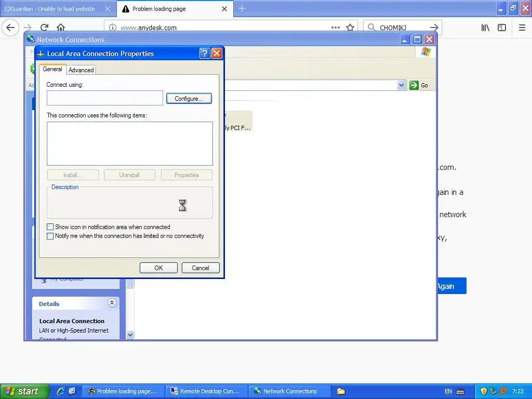Image resolution: width=532 pixels, height=399 pixels.
Task: Reload the page in Firefox
Action: tap(45, 28)
